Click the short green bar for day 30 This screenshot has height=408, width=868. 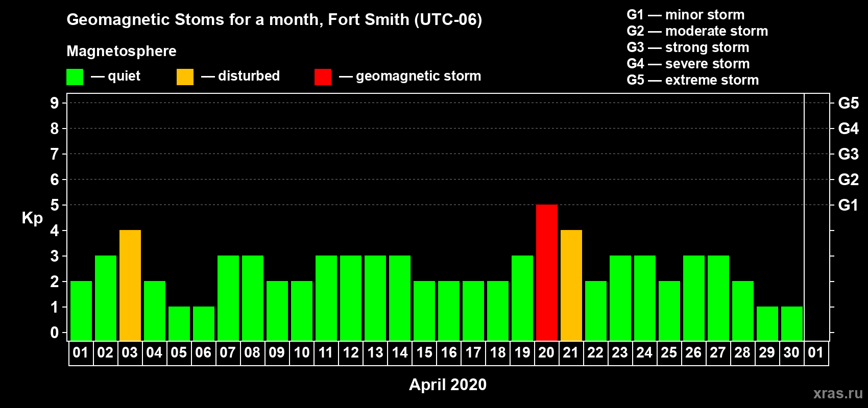pos(792,324)
